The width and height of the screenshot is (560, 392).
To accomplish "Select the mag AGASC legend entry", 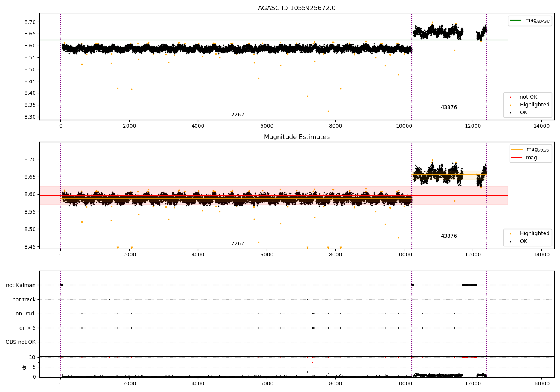I will pos(530,21).
